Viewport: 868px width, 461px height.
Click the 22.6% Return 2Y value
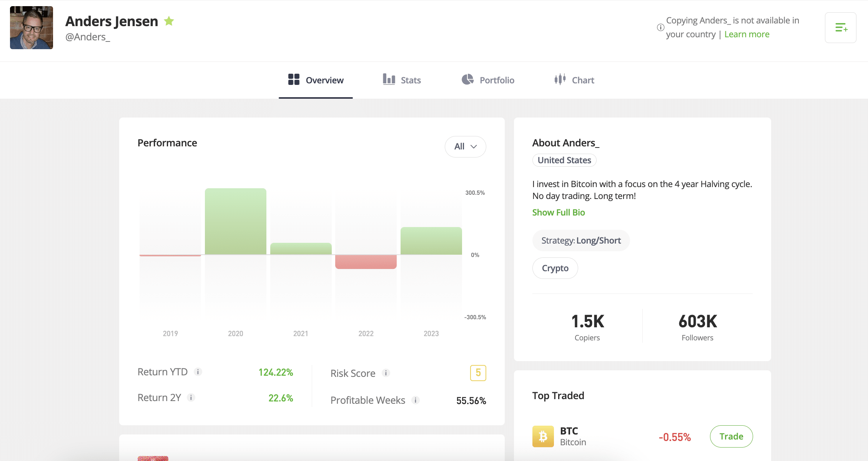point(281,398)
